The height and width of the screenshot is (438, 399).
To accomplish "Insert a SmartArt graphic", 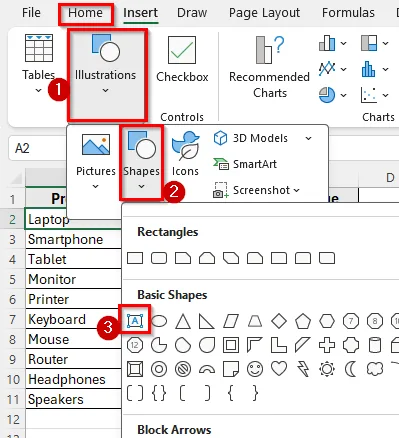I will [245, 164].
